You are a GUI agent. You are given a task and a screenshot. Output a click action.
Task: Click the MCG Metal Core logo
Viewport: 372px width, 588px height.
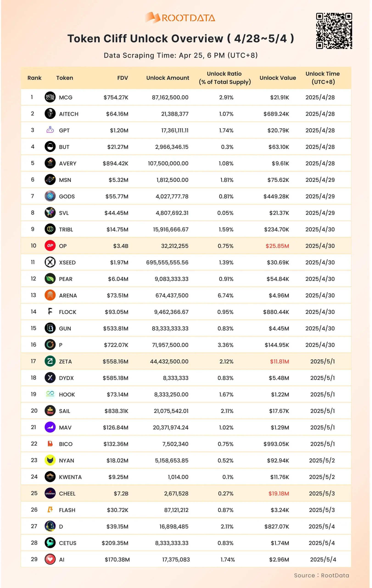point(50,97)
